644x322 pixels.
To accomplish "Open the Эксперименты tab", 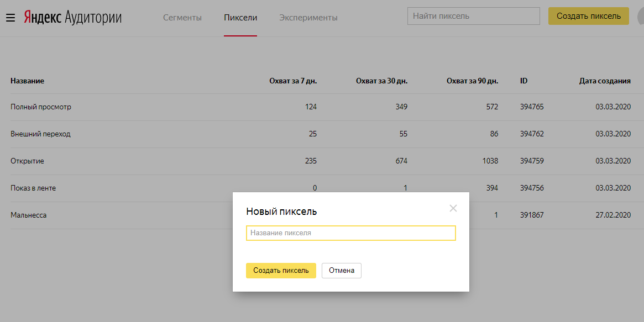I will tap(308, 18).
